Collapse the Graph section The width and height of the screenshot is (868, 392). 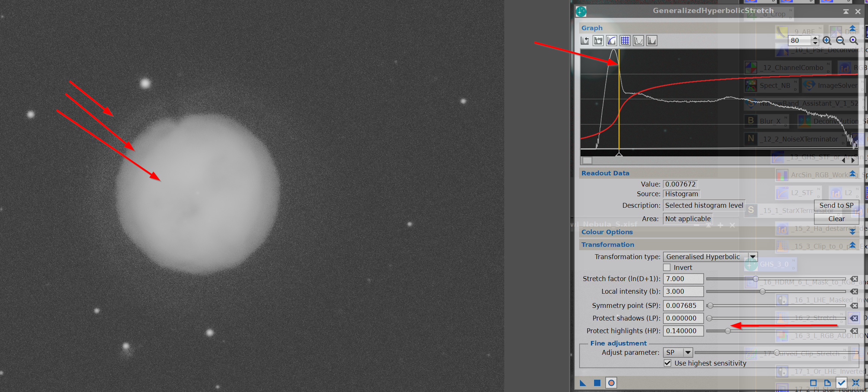click(852, 28)
